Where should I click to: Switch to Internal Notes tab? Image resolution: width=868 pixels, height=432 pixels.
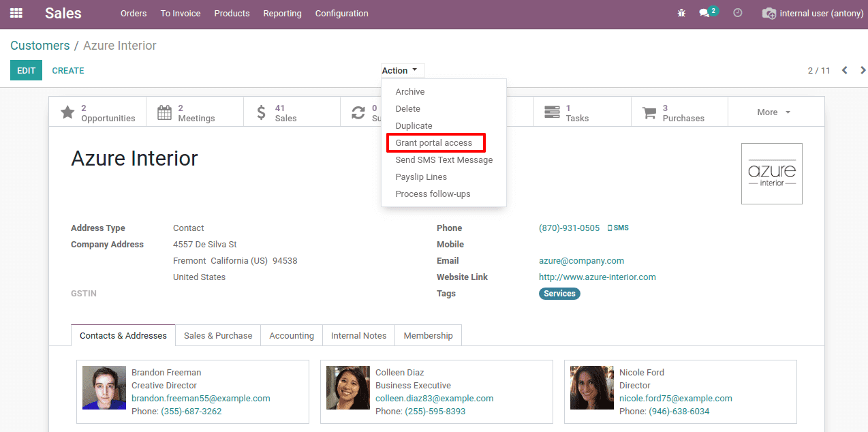[358, 336]
